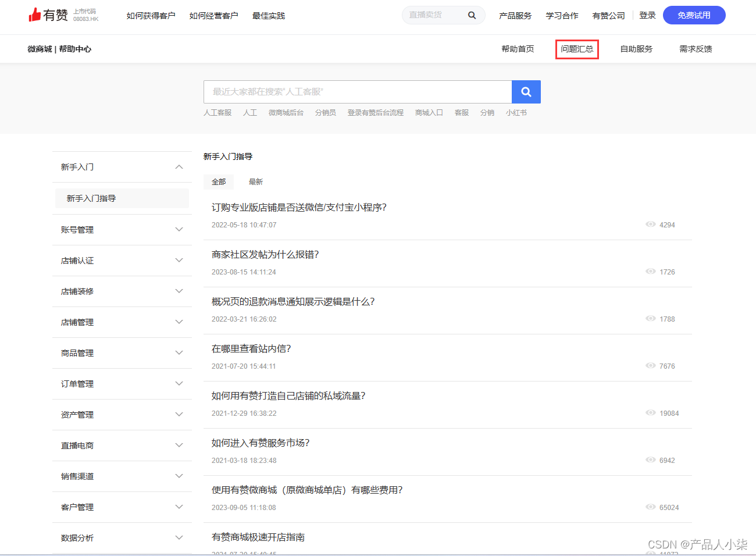The width and height of the screenshot is (756, 556).
Task: Expand the 订单管理 category
Action: 122,384
